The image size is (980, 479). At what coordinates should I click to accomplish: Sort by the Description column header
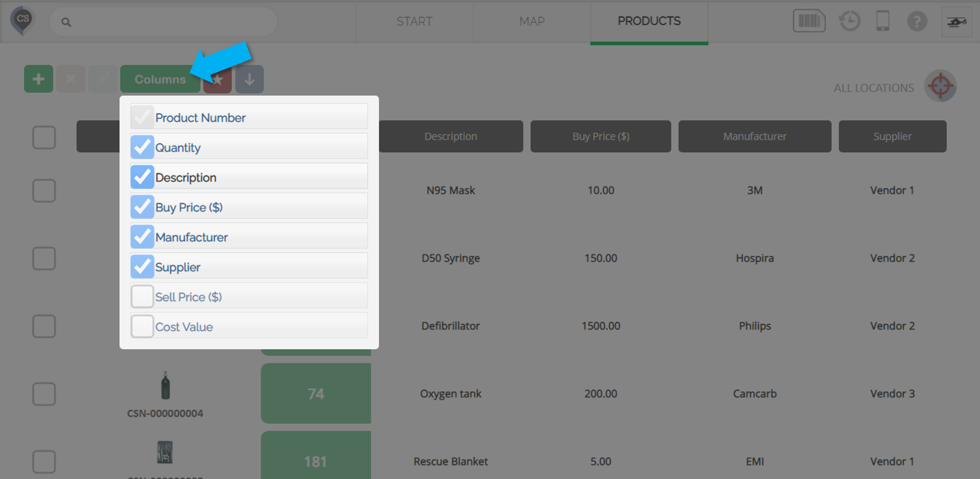450,136
